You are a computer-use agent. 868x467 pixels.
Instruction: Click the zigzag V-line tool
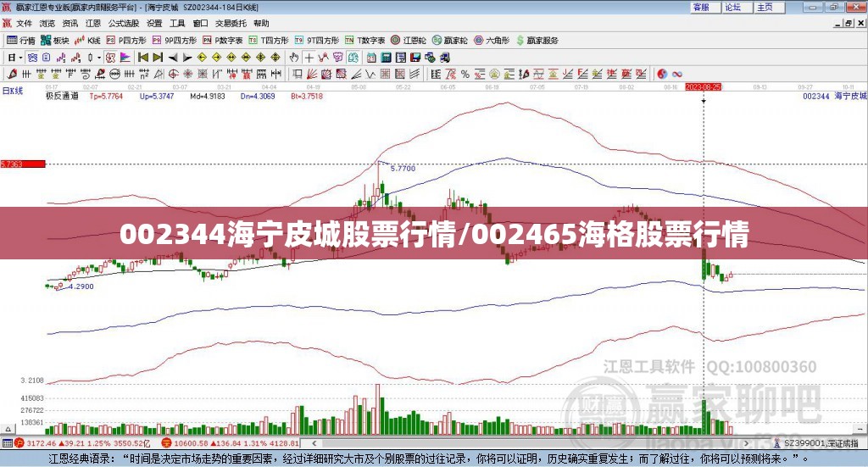[x=370, y=74]
